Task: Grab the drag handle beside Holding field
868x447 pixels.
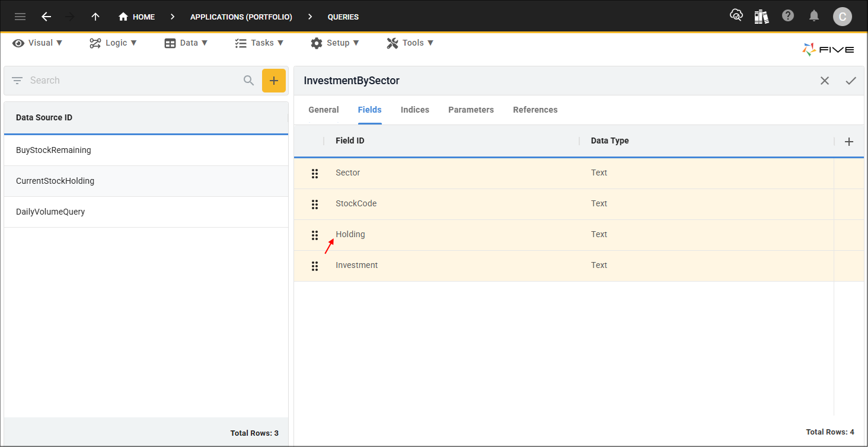Action: pyautogui.click(x=315, y=235)
